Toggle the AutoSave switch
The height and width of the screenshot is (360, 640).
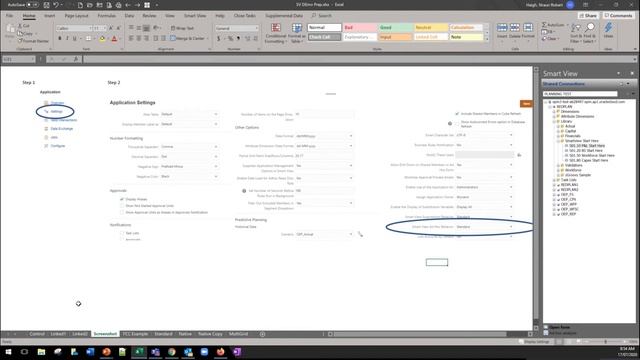click(x=33, y=5)
